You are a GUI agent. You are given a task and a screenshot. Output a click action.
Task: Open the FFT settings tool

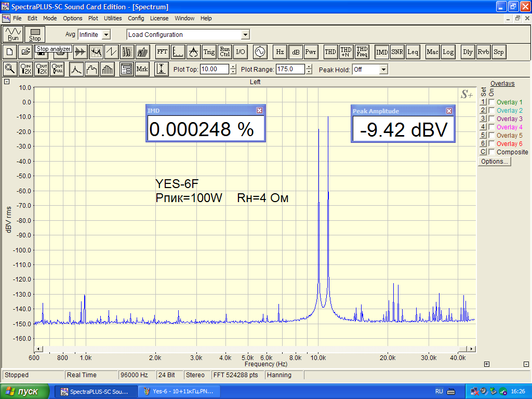[162, 52]
